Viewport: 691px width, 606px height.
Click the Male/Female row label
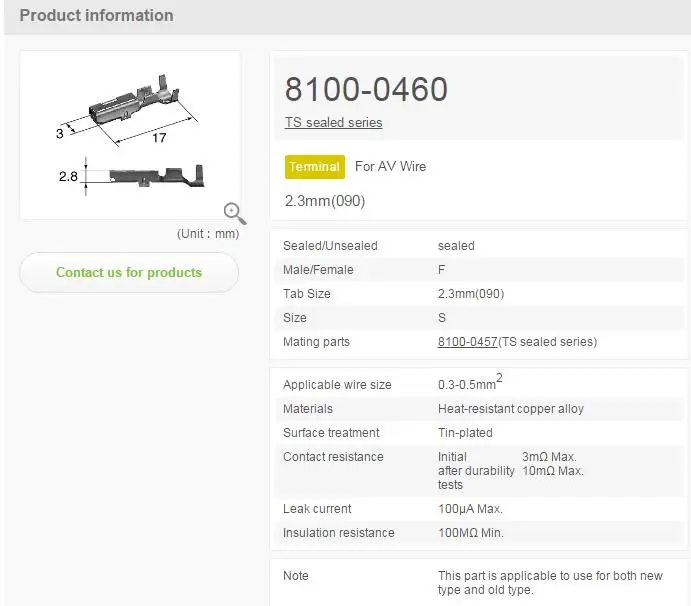tap(318, 270)
